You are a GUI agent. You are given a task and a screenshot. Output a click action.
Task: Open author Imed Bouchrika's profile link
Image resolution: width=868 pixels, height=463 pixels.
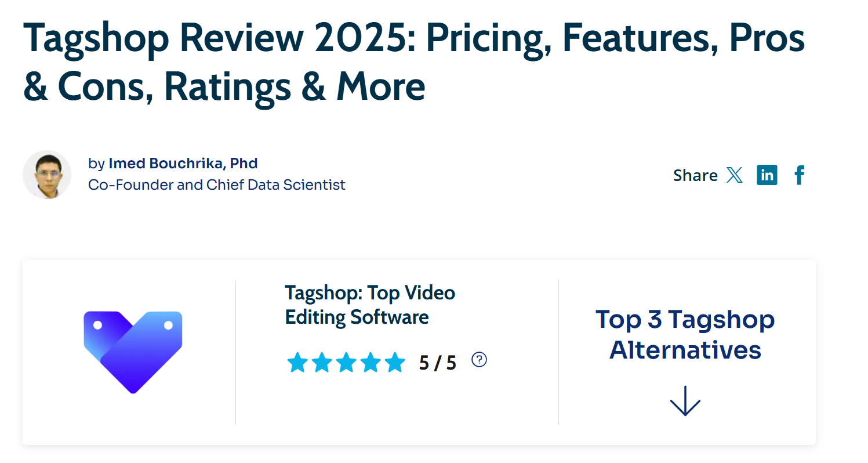pyautogui.click(x=183, y=164)
